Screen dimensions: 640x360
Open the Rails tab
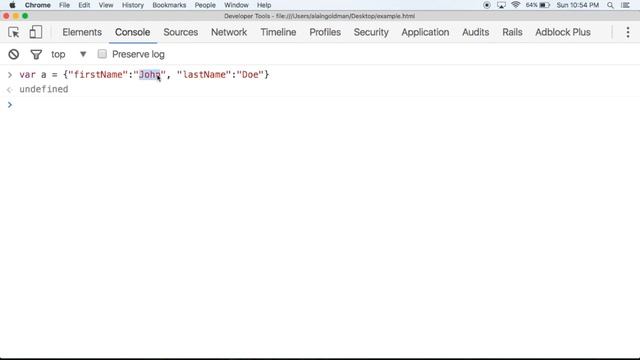click(x=512, y=32)
